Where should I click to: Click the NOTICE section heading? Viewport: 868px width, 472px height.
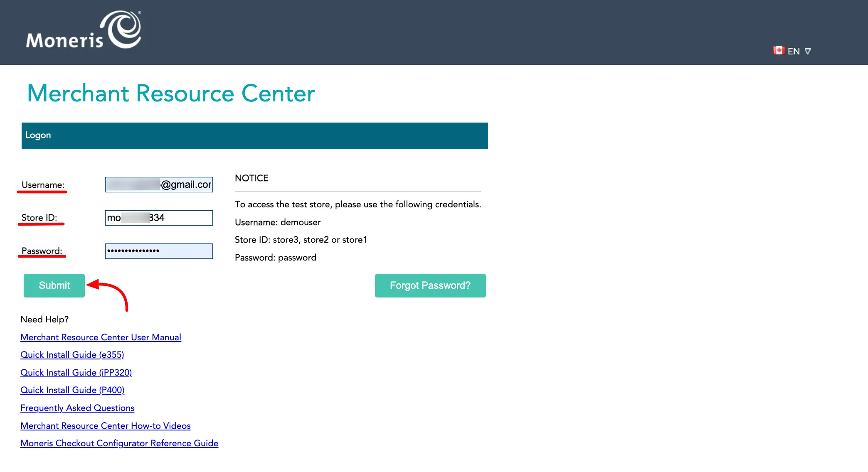pyautogui.click(x=251, y=178)
